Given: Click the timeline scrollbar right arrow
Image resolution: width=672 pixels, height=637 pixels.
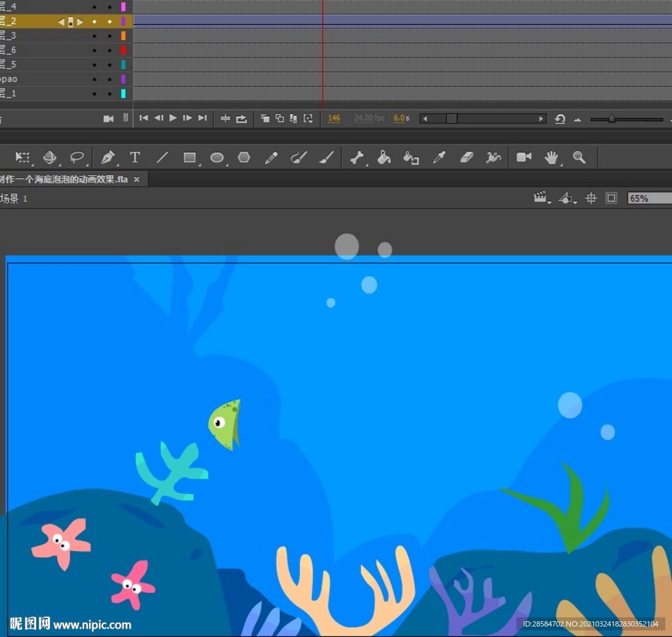Looking at the screenshot, I should pyautogui.click(x=541, y=119).
